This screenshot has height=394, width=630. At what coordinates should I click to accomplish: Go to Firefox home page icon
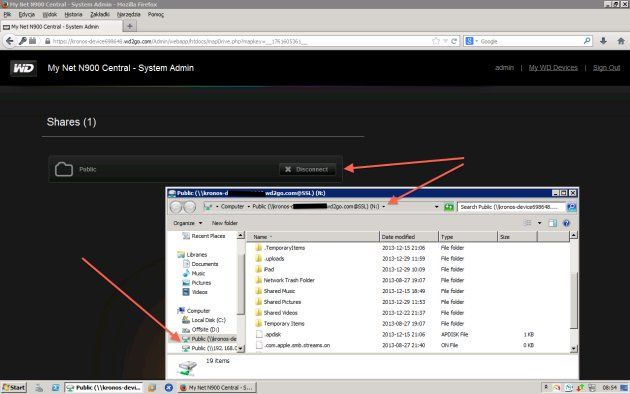[x=621, y=41]
